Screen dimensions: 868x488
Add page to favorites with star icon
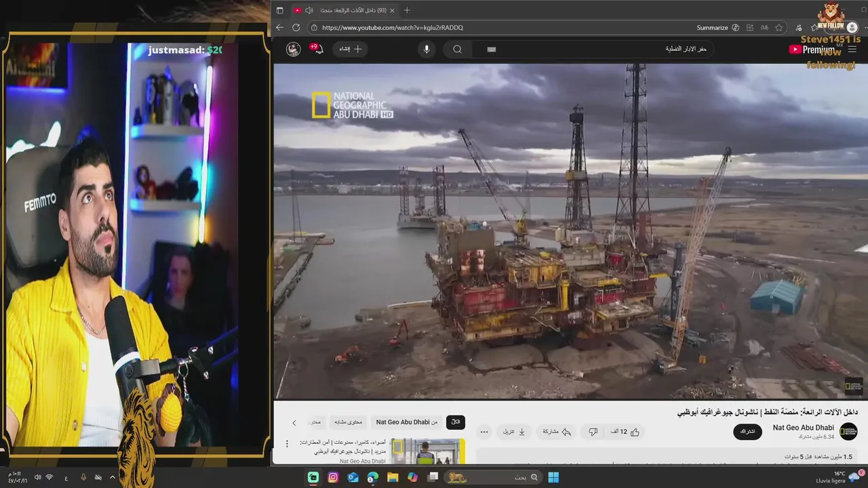pyautogui.click(x=779, y=28)
